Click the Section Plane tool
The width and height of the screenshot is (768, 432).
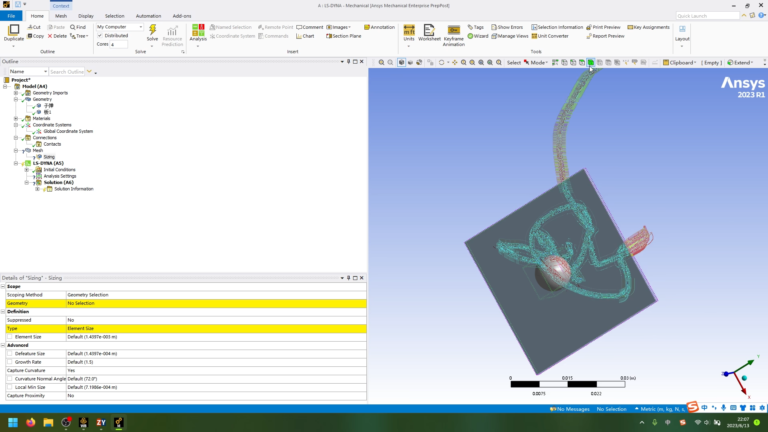(343, 36)
